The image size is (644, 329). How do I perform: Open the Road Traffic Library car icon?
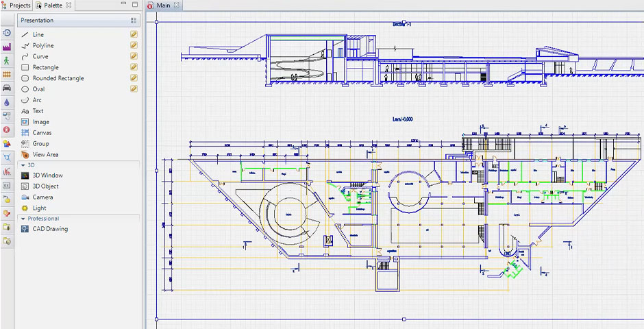click(7, 88)
